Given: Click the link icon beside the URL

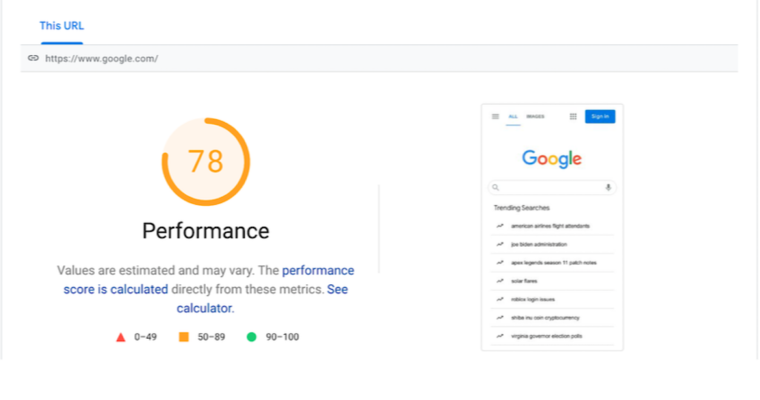Looking at the screenshot, I should pyautogui.click(x=33, y=58).
